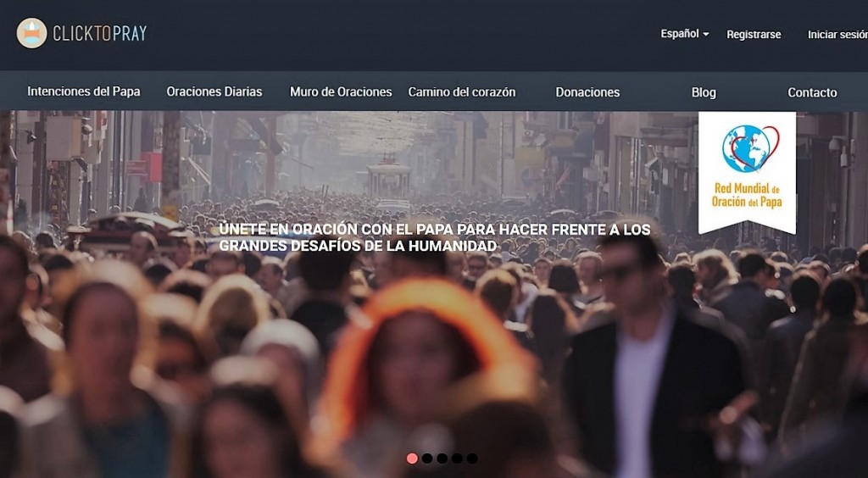The image size is (868, 478).
Task: Jump to the fourth carousel slide dot
Action: coord(457,459)
